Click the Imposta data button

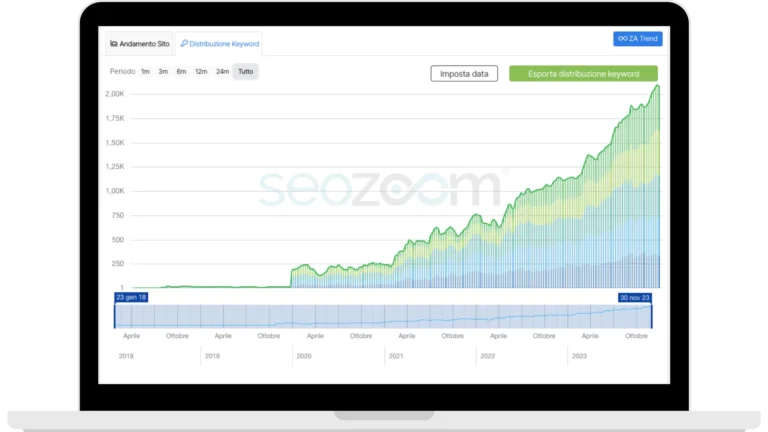click(x=464, y=74)
